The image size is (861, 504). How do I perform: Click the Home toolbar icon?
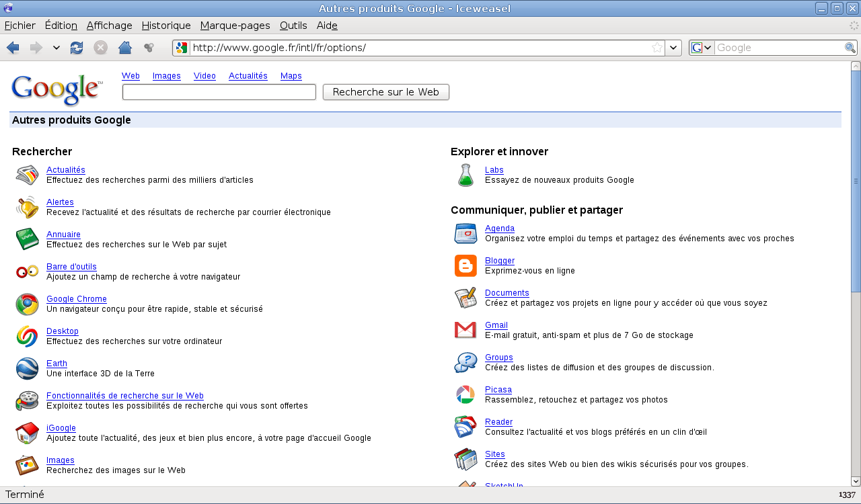coord(124,48)
